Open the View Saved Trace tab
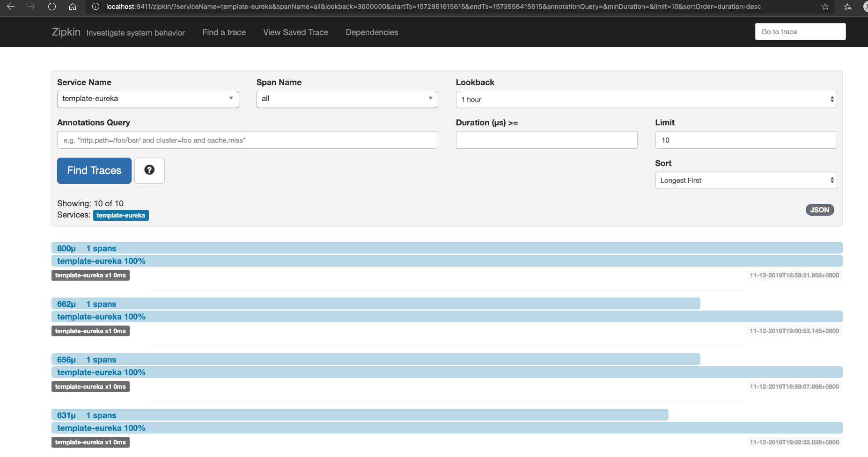The image size is (868, 457). coord(295,32)
